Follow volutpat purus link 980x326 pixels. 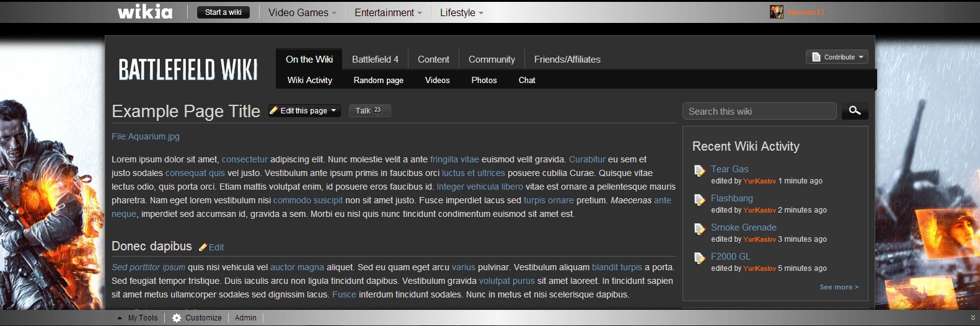point(507,281)
